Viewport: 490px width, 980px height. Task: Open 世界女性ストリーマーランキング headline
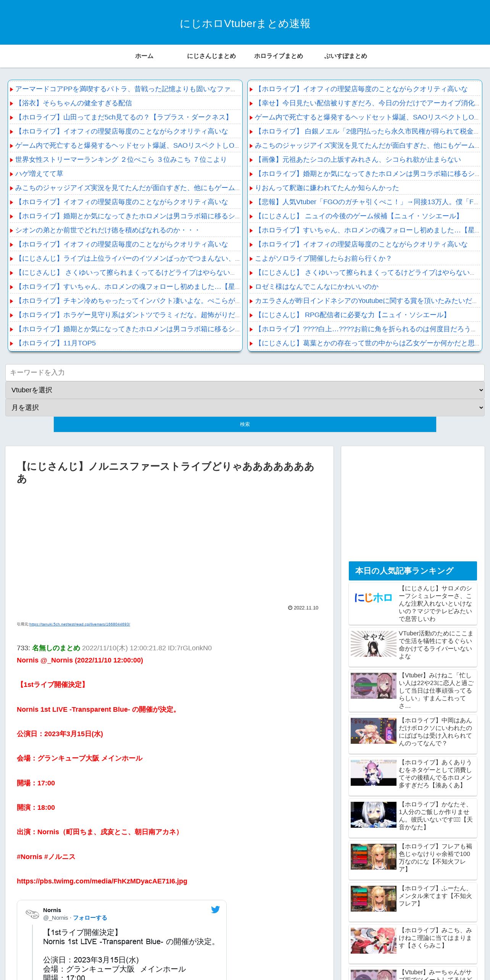point(121,160)
